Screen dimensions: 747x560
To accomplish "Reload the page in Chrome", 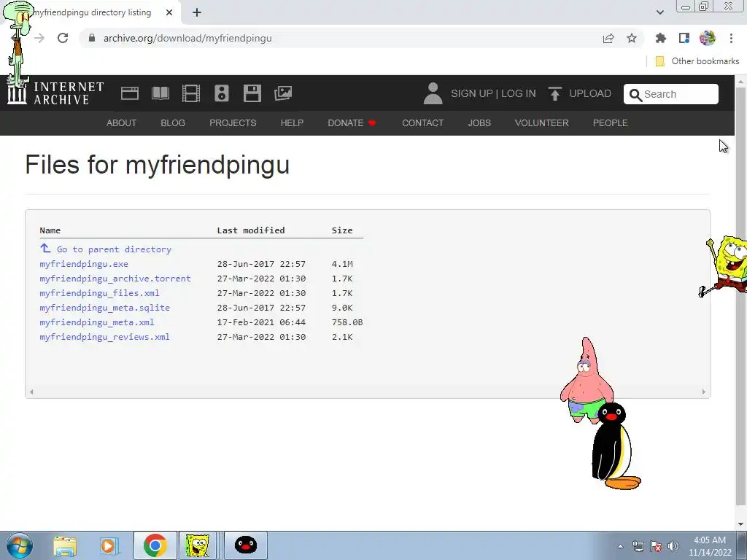I will 63,38.
